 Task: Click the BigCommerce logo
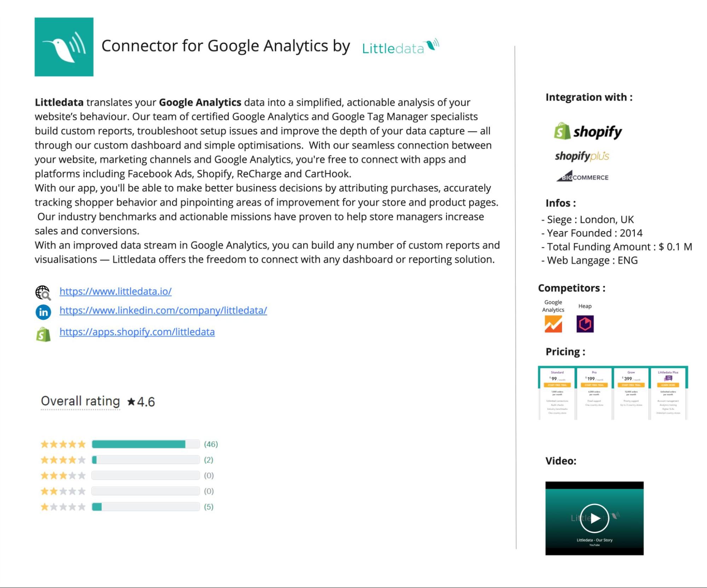(x=583, y=177)
